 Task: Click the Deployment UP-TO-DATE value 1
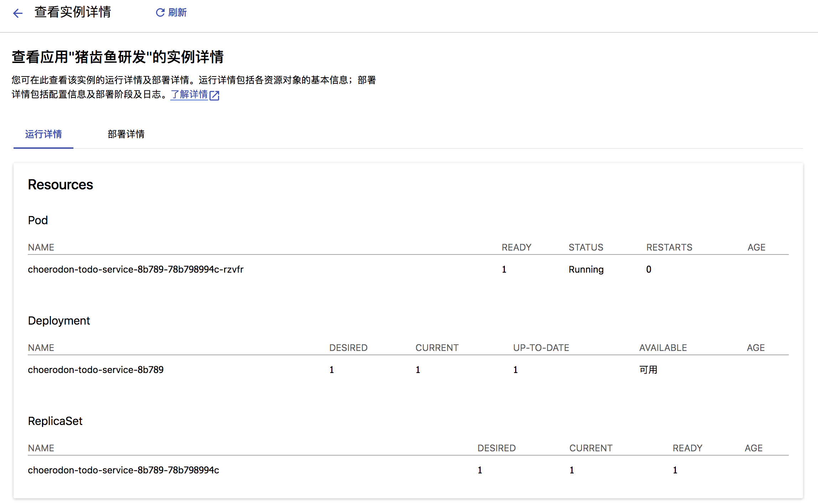pyautogui.click(x=516, y=370)
